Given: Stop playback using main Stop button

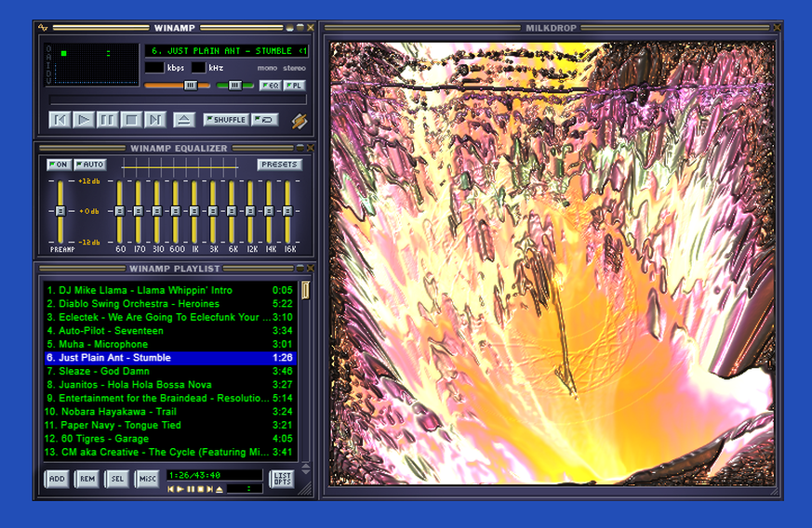Looking at the screenshot, I should [x=131, y=120].
